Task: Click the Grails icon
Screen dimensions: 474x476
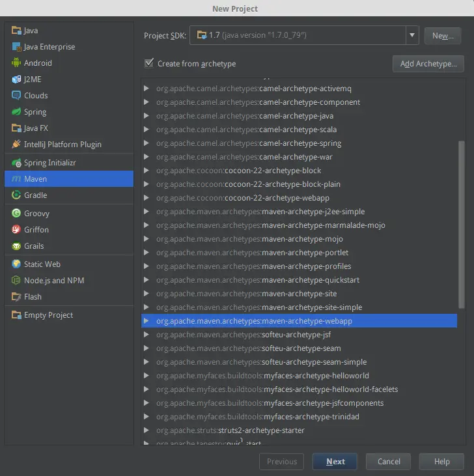Action: (x=16, y=246)
